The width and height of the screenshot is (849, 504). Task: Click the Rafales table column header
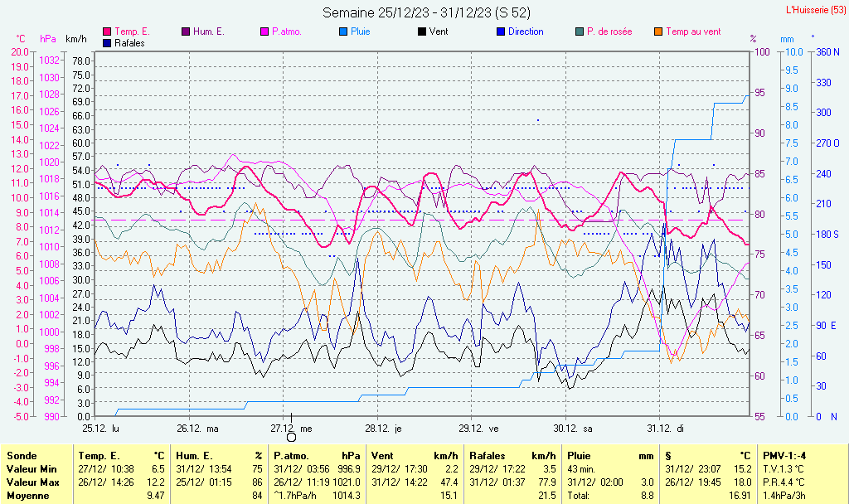tap(487, 456)
